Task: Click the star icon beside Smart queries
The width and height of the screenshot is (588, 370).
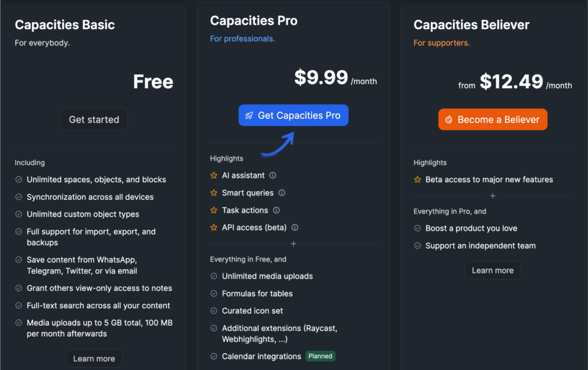Action: point(214,192)
